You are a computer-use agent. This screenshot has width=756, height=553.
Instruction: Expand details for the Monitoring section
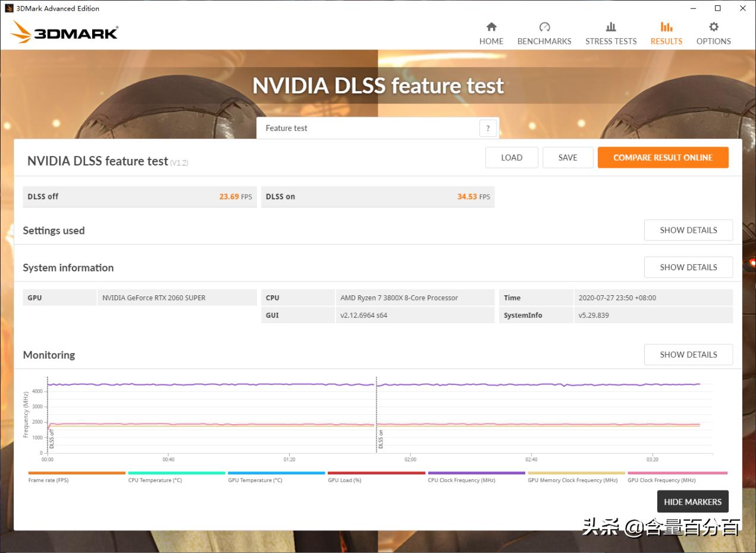click(x=688, y=354)
